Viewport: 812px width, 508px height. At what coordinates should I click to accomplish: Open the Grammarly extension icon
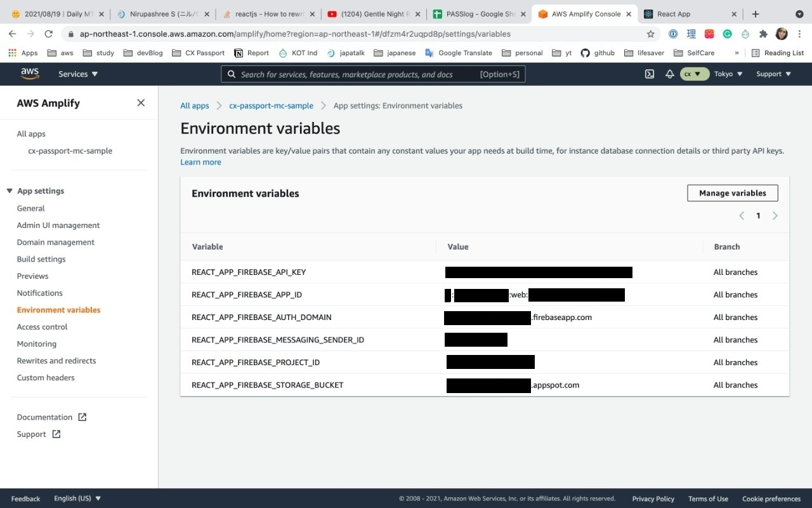coord(727,34)
